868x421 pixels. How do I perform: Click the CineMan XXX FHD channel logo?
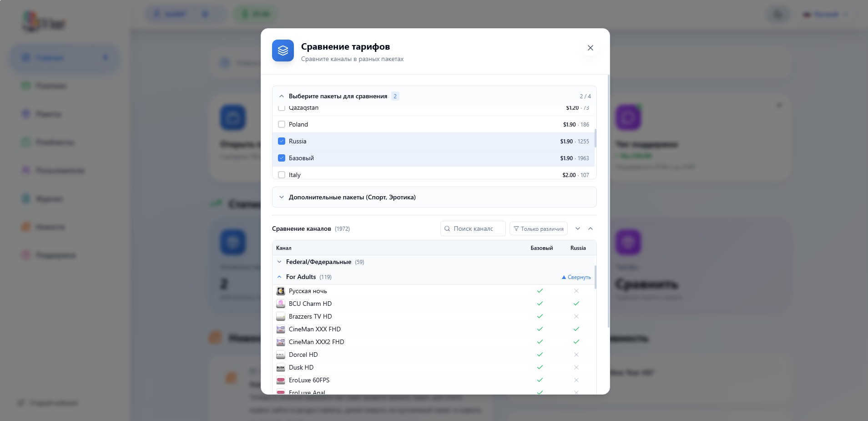tap(281, 329)
